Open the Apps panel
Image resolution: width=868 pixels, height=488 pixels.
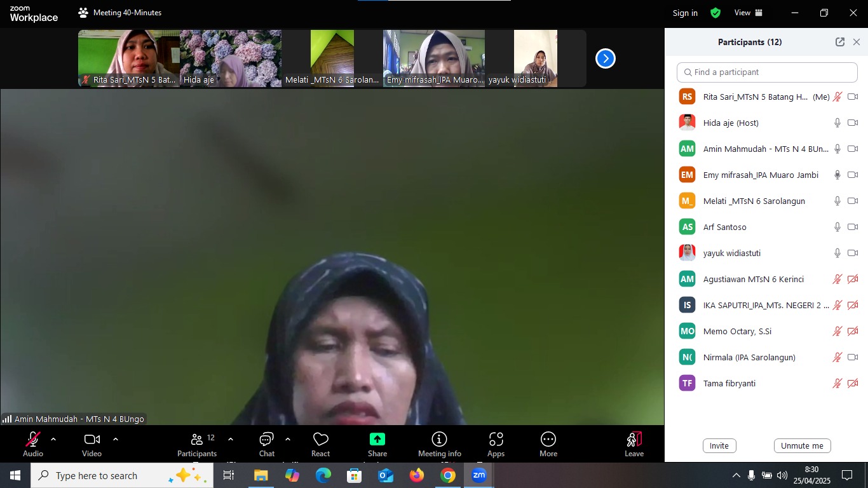[496, 440]
